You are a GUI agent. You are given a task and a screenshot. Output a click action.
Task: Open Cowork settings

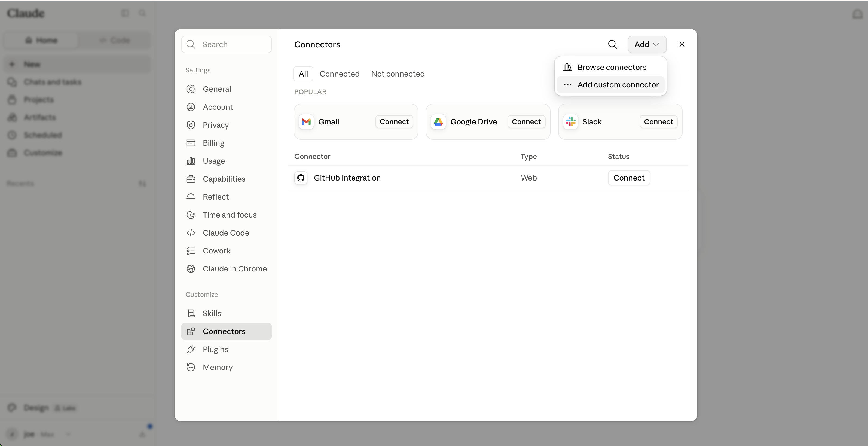[226, 251]
